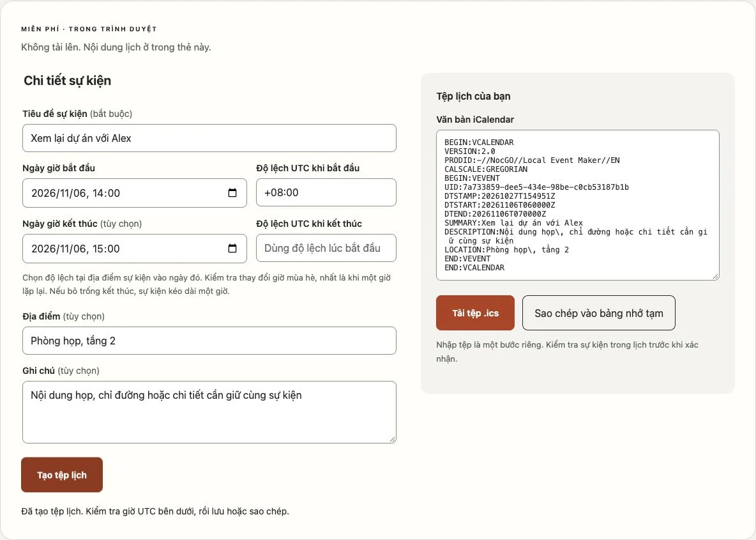Download the file with "Tải tệp .ics"
Image resolution: width=756 pixels, height=540 pixels.
[x=476, y=313]
